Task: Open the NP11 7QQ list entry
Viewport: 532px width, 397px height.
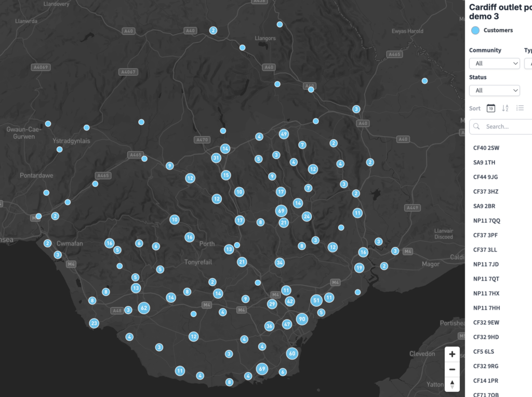Action: click(487, 221)
